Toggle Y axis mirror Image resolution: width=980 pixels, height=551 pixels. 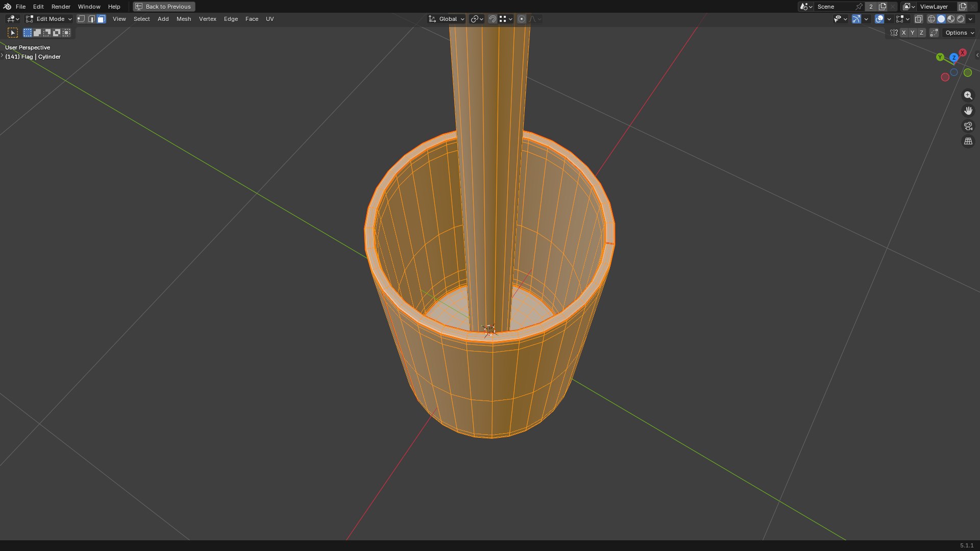coord(913,33)
